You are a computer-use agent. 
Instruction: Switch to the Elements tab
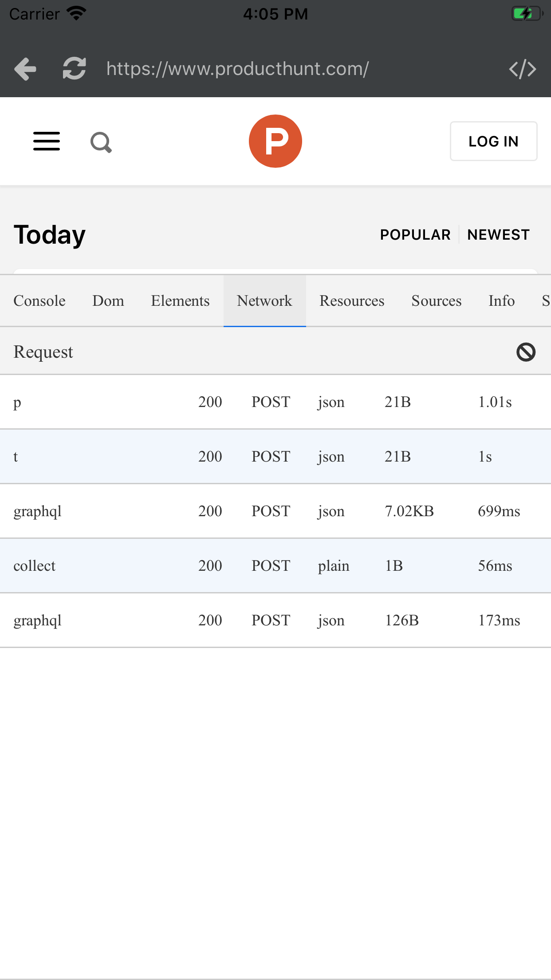(x=180, y=301)
